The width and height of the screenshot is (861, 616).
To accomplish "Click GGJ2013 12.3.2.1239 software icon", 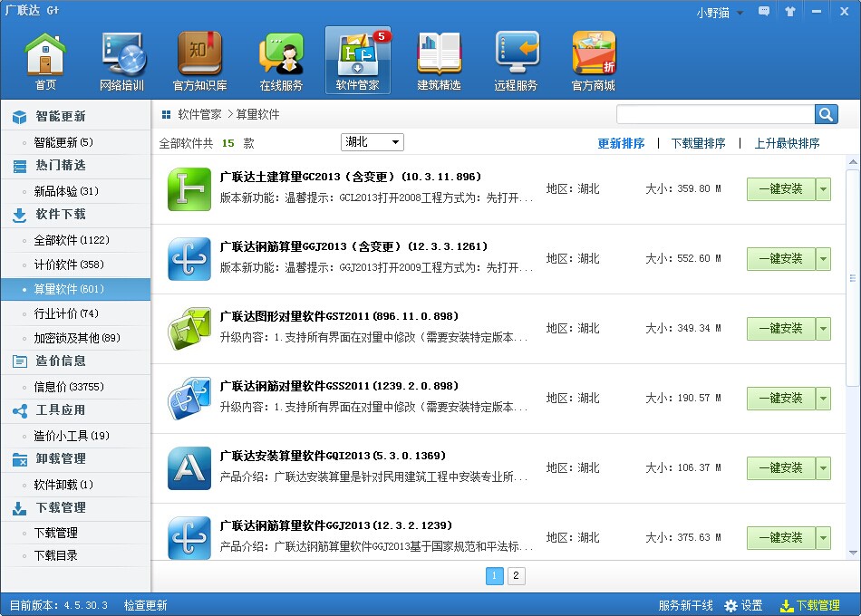I will click(189, 538).
